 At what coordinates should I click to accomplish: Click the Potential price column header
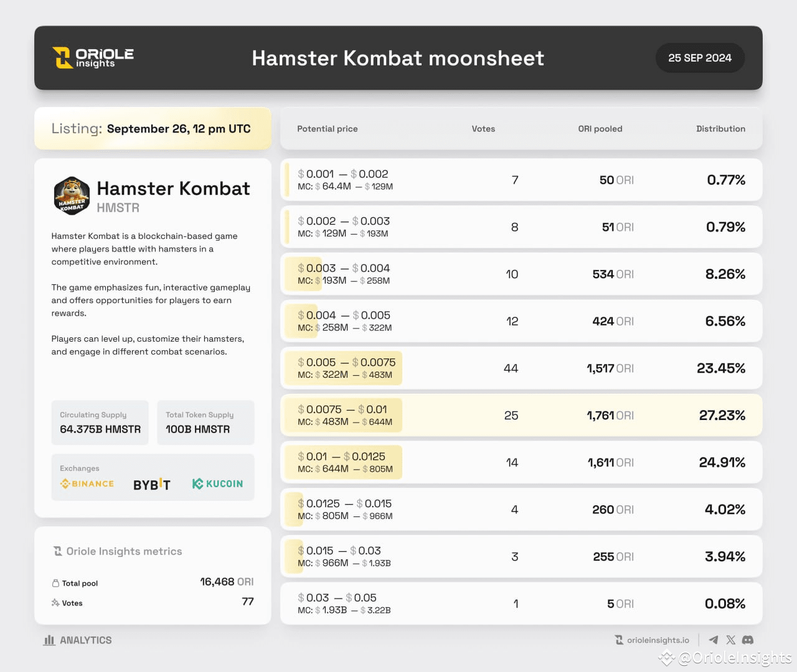pyautogui.click(x=328, y=129)
